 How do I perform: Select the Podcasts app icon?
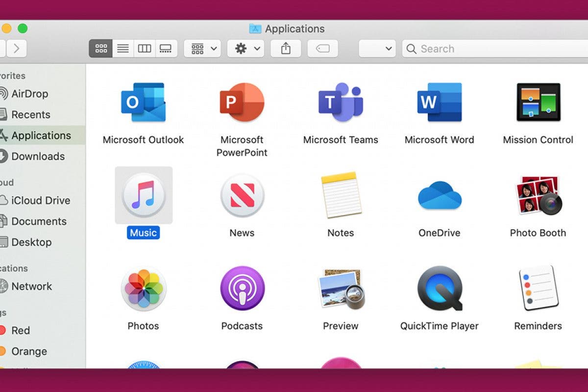pos(242,288)
